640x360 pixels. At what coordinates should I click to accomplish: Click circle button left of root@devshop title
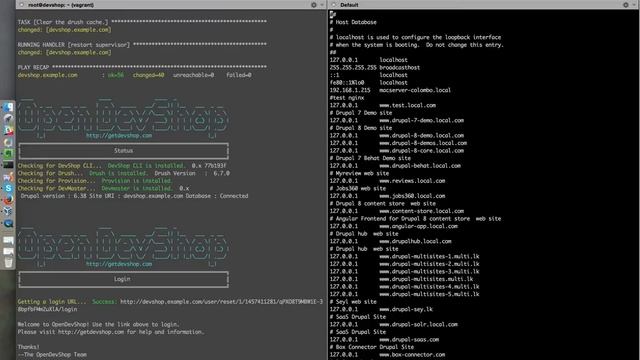pos(22,5)
